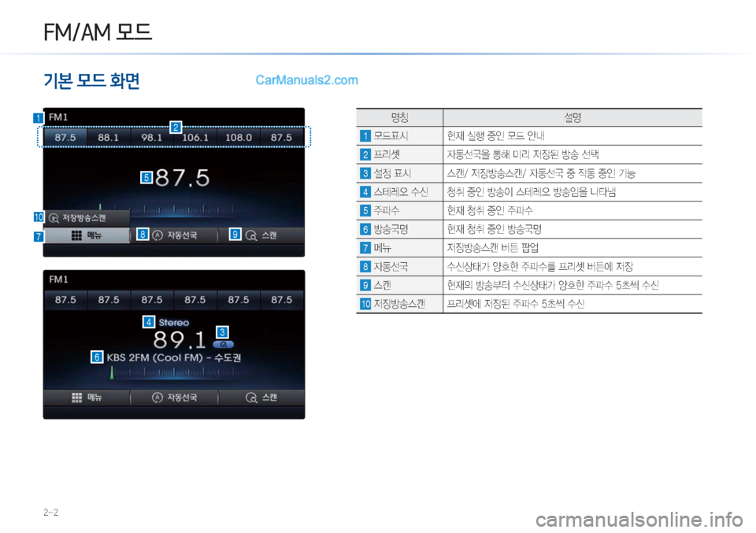Click the 메뉴 name cell in table
The height and width of the screenshot is (533, 756).
pyautogui.click(x=400, y=248)
